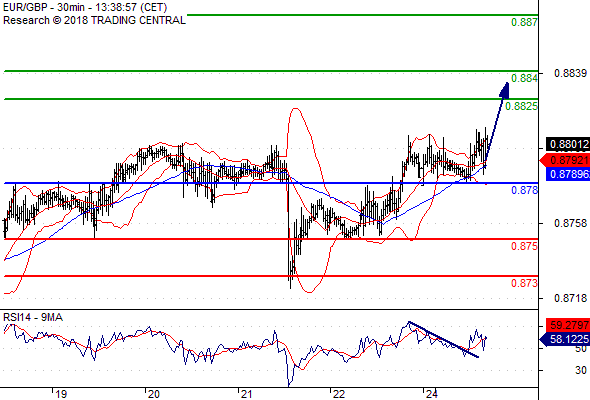Select the red 0.875 support label

524,246
